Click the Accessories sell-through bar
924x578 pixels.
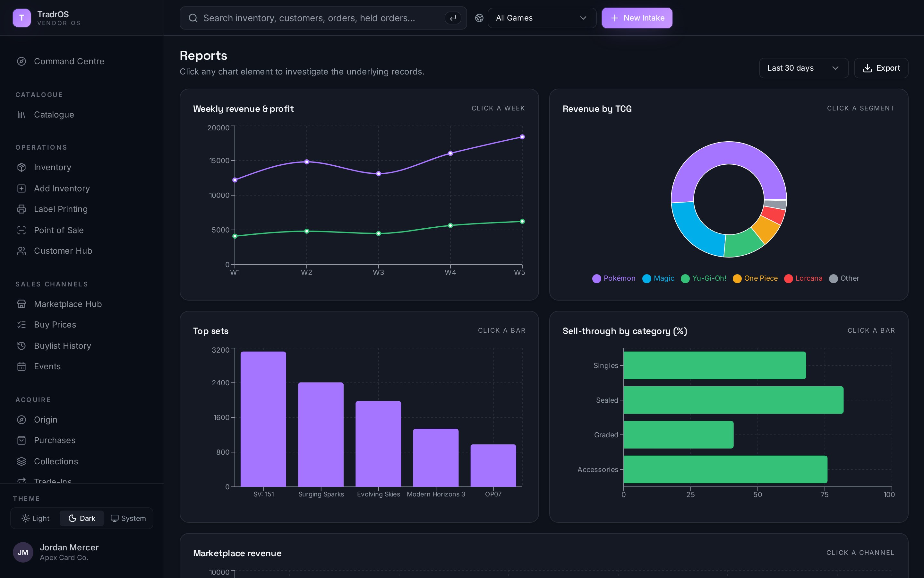(x=725, y=469)
